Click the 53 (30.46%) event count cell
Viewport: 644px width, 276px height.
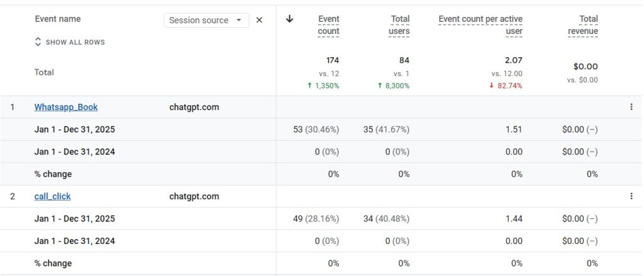[x=316, y=130]
